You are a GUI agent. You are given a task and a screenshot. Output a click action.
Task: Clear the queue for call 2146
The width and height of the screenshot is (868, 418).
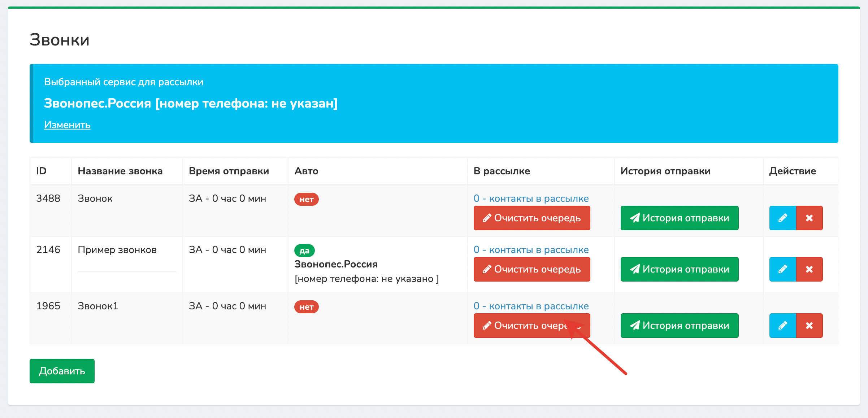pos(531,269)
